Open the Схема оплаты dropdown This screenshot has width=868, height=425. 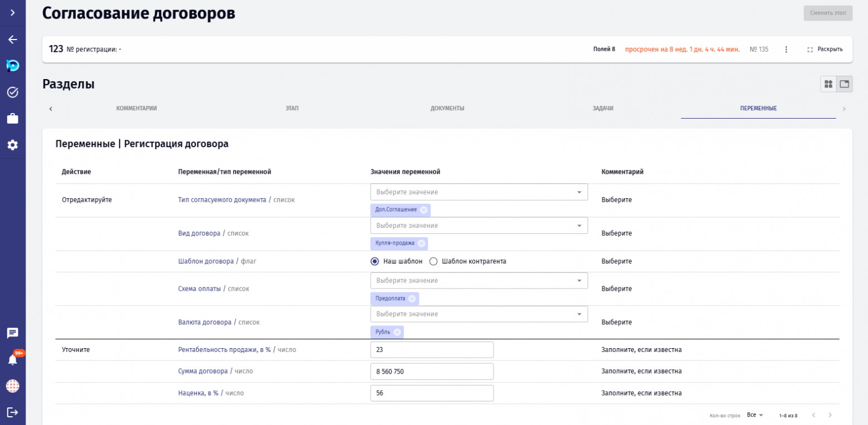click(479, 281)
